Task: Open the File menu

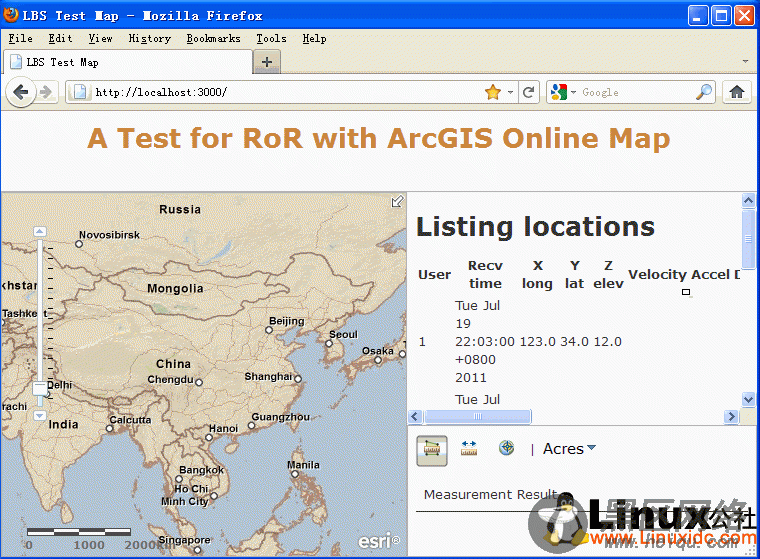Action: (x=20, y=38)
